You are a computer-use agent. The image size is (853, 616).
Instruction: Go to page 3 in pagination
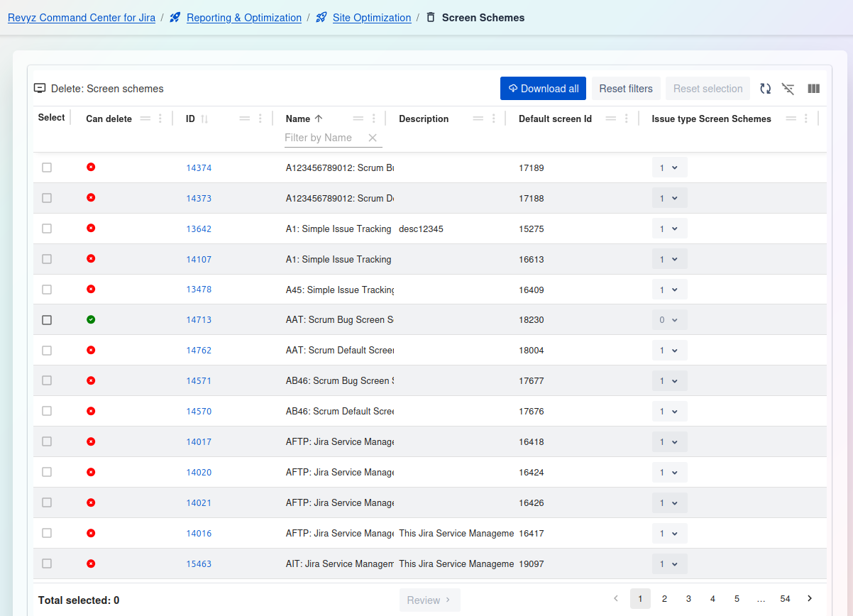688,599
